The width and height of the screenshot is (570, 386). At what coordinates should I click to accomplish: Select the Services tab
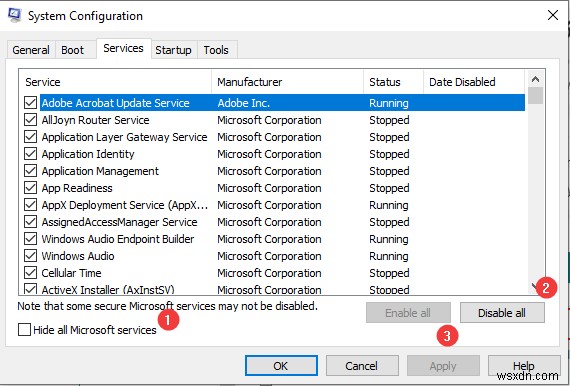pyautogui.click(x=124, y=48)
